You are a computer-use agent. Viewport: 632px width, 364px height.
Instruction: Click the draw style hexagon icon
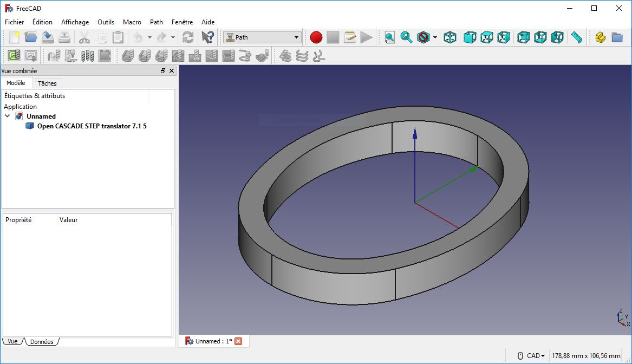(x=423, y=37)
